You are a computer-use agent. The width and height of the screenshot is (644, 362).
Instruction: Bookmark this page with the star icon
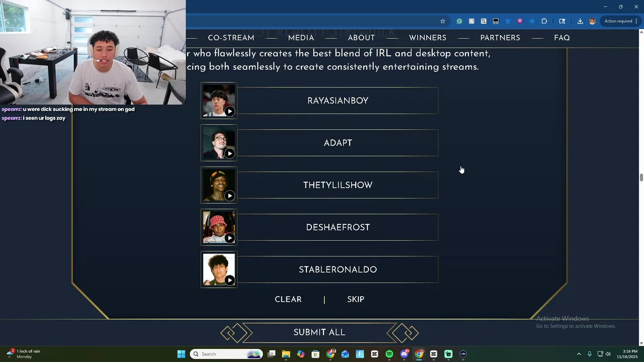(443, 21)
